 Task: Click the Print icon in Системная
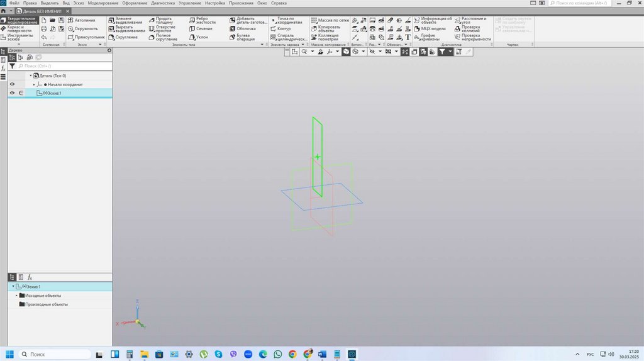click(44, 29)
